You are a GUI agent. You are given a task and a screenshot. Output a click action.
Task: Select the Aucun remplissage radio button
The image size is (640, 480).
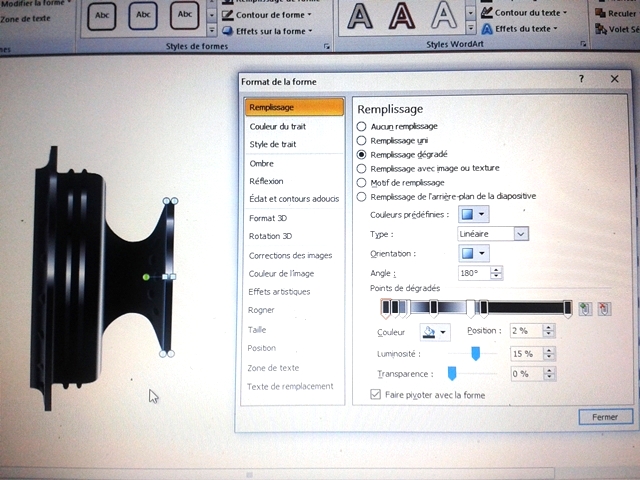[x=362, y=126]
